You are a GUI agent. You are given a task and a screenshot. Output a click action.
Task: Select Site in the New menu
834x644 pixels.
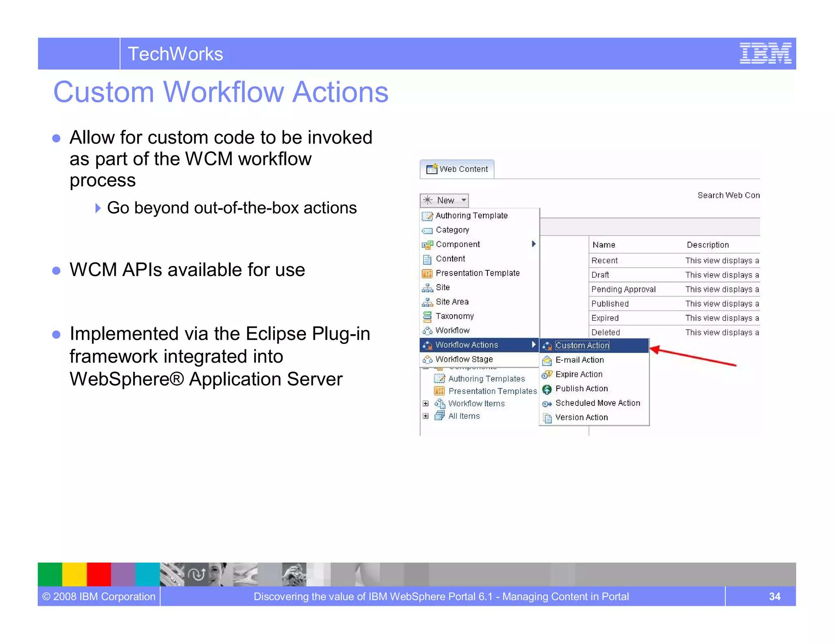479,287
